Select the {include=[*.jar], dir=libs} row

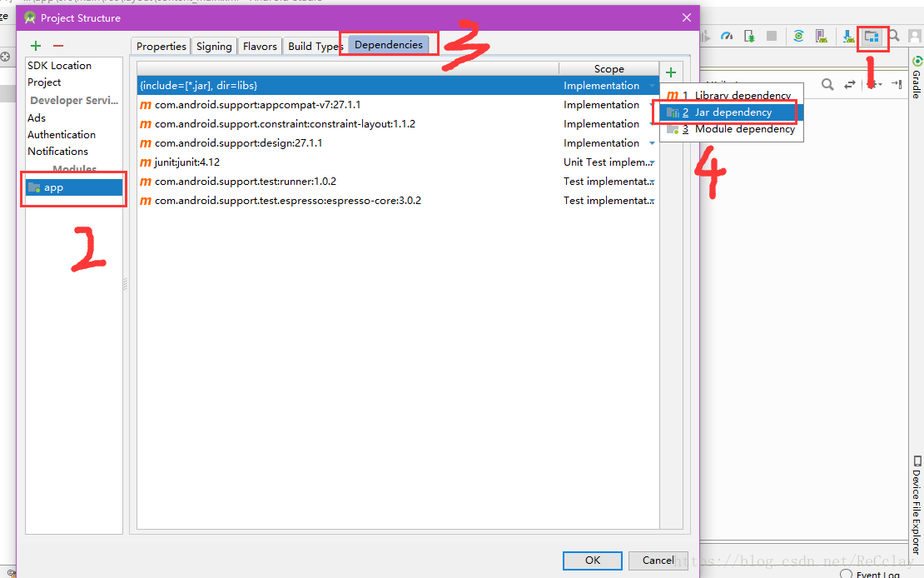coord(398,86)
